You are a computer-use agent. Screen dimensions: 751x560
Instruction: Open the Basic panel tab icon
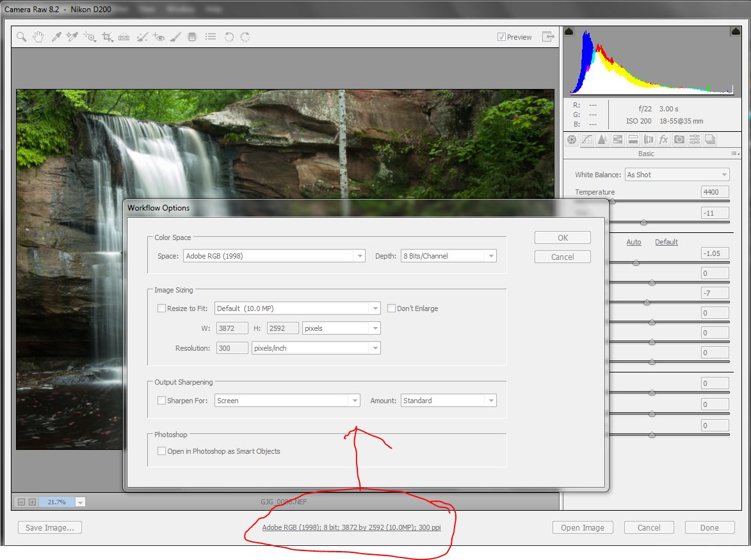pyautogui.click(x=571, y=140)
